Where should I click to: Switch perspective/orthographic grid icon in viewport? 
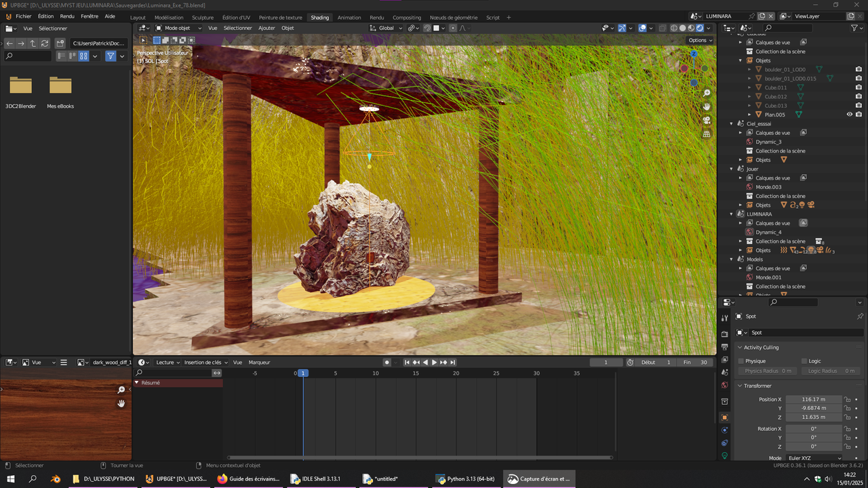pos(707,134)
